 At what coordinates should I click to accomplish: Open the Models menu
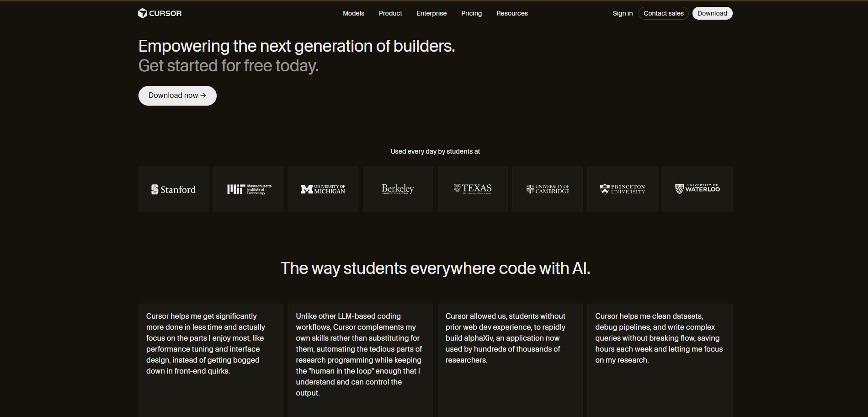coord(353,13)
